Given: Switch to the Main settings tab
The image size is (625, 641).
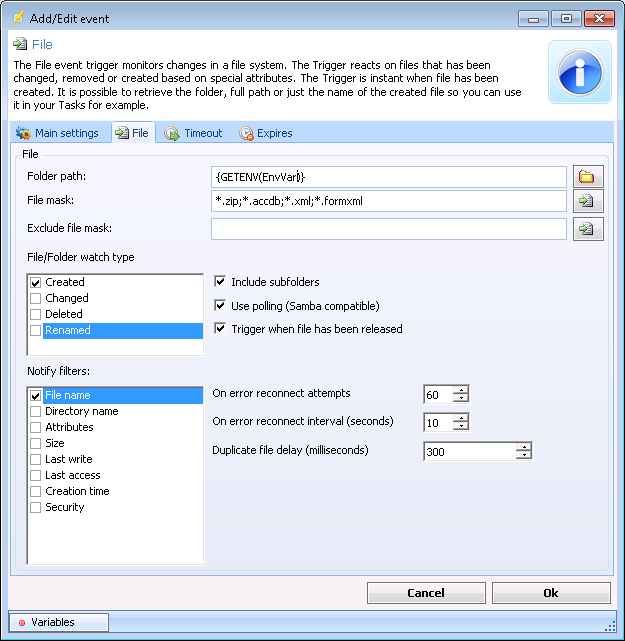Looking at the screenshot, I should click(57, 133).
